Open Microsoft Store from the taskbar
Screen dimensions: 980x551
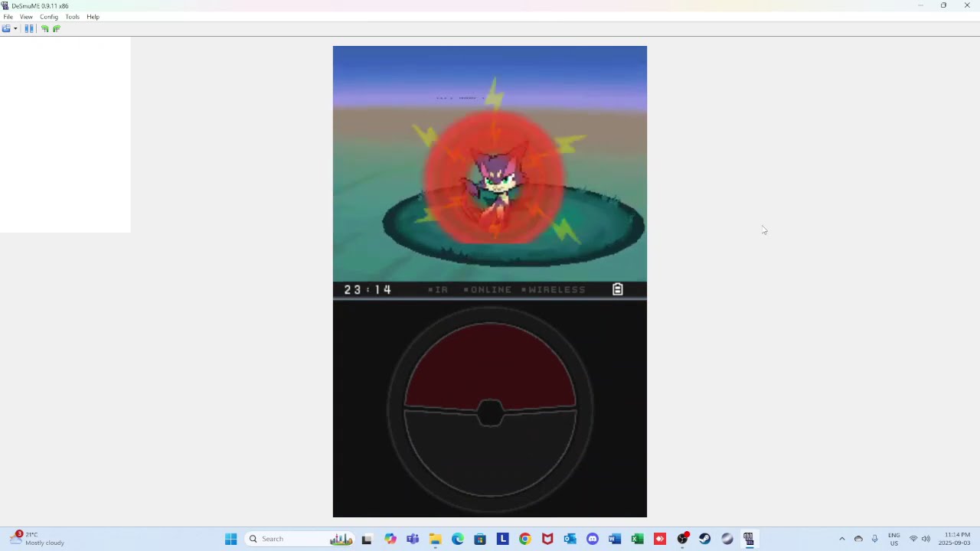(480, 539)
